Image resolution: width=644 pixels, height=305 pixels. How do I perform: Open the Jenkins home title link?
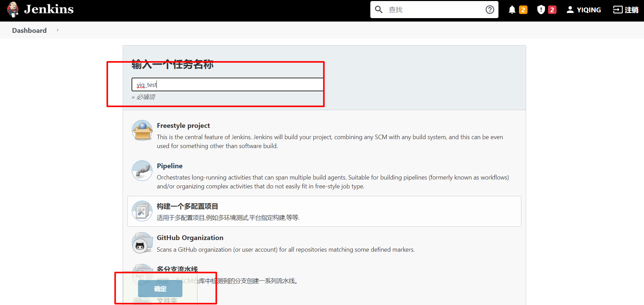[x=49, y=9]
